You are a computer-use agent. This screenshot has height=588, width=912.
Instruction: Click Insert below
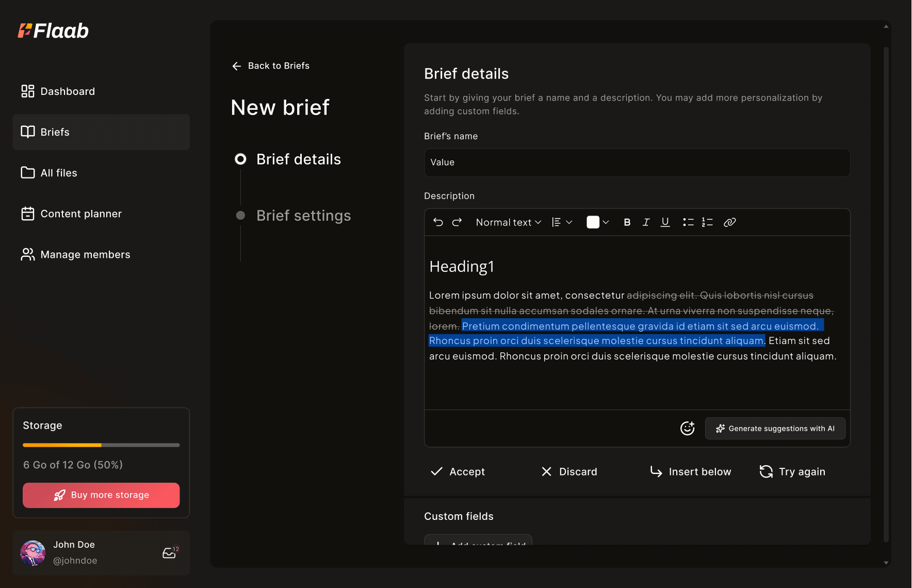(691, 471)
